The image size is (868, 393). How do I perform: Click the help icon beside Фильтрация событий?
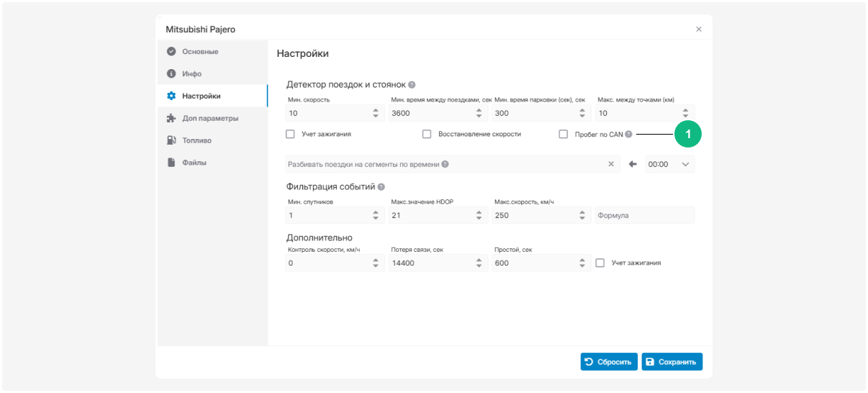point(381,187)
